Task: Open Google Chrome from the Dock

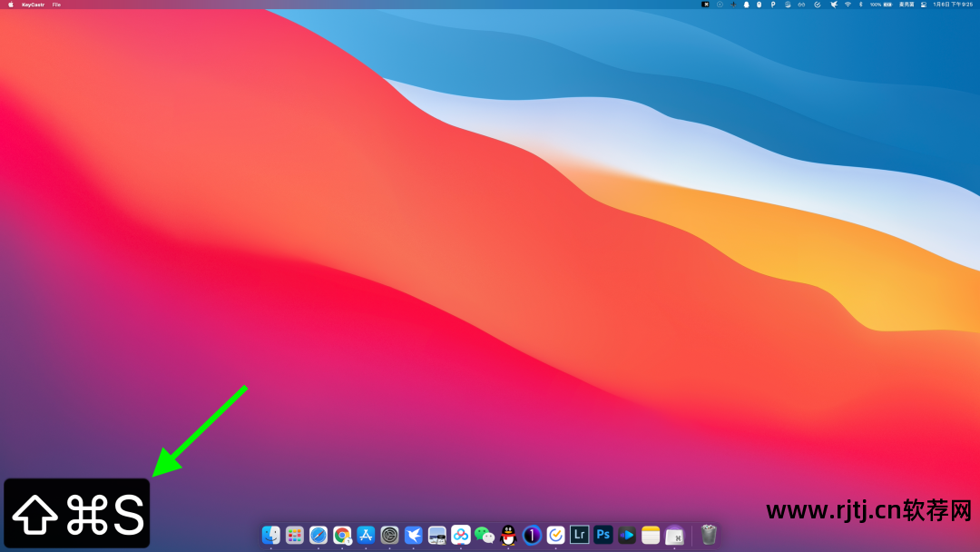Action: (341, 536)
